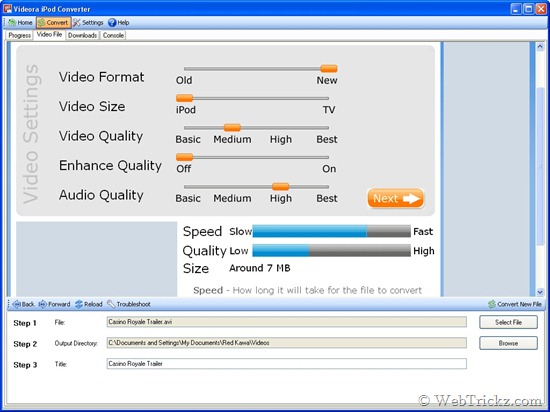Screen dimensions: 550x412
Task: Click the Enhance Quality slider handle
Action: coord(185,157)
